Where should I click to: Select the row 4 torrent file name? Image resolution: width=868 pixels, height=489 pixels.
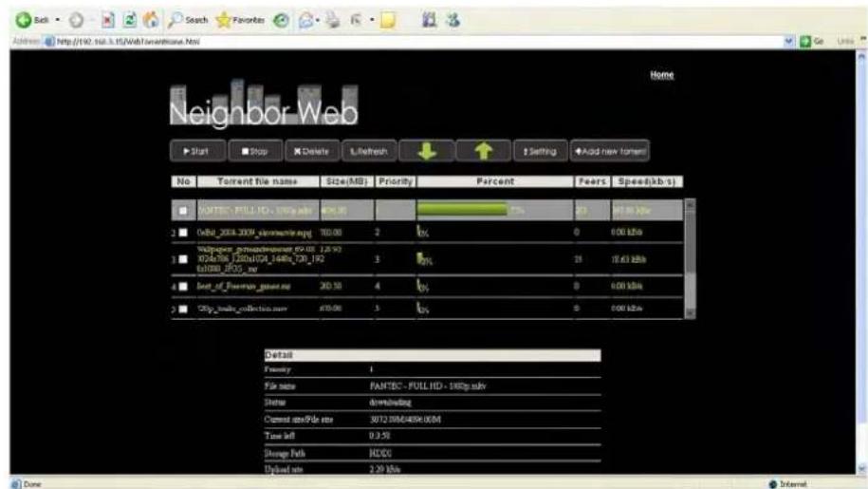tap(244, 287)
